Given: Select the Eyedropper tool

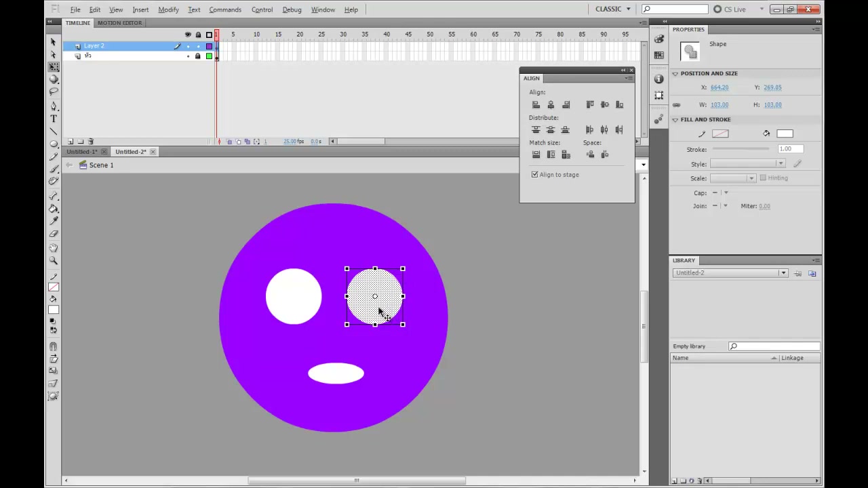Looking at the screenshot, I should pyautogui.click(x=54, y=221).
